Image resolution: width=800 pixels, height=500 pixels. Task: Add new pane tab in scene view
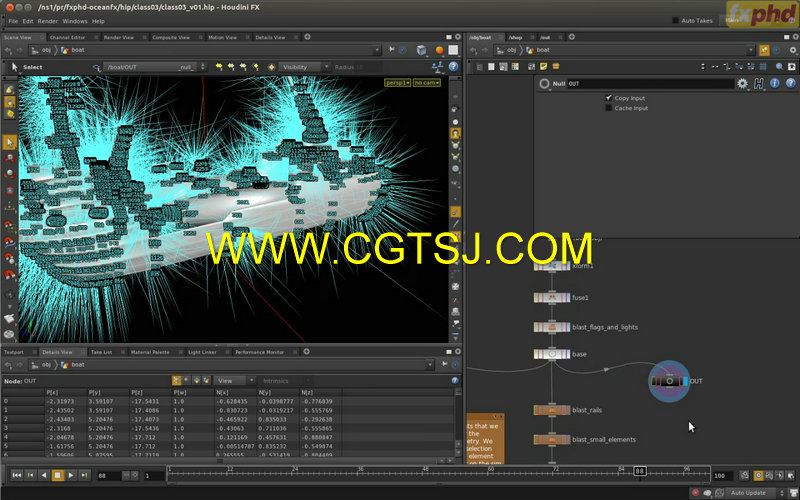tap(307, 37)
